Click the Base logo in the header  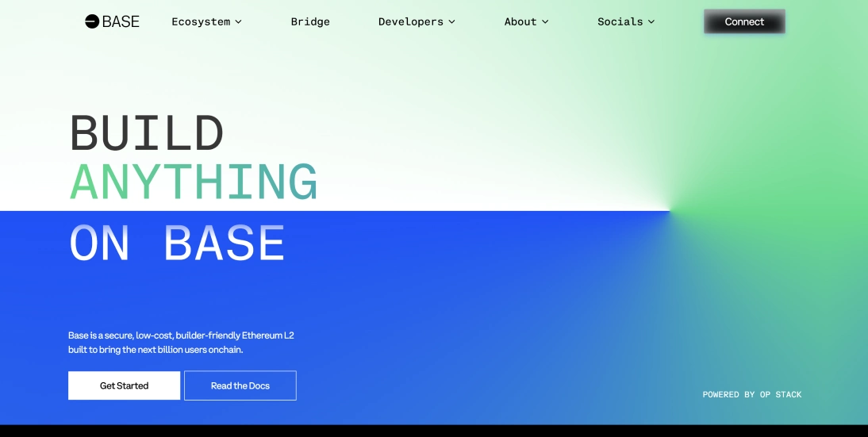pyautogui.click(x=112, y=21)
